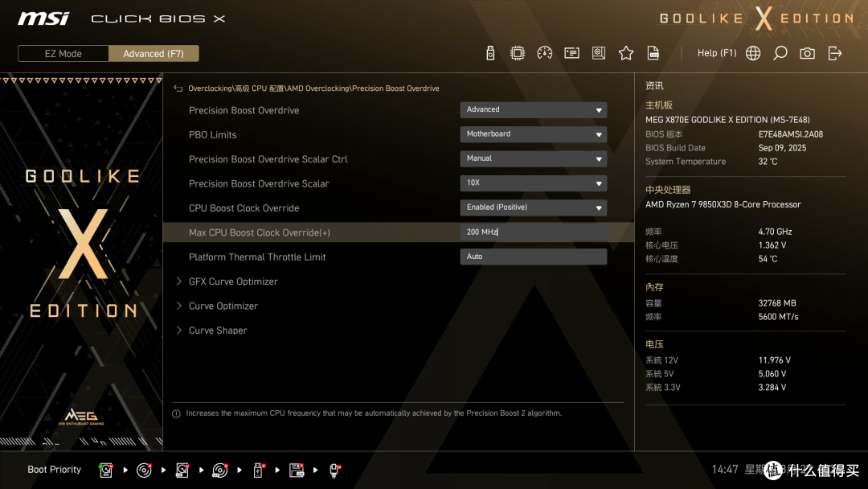Take screenshot with camera icon
Image resolution: width=868 pixels, height=489 pixels.
tap(807, 53)
